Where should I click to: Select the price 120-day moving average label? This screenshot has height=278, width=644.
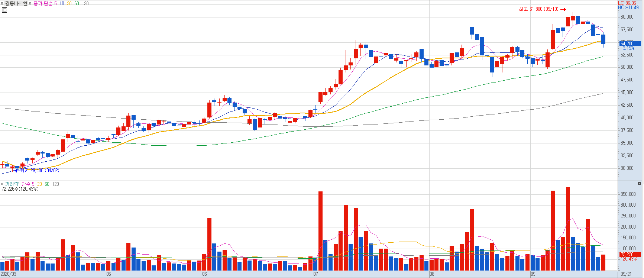[85, 3]
